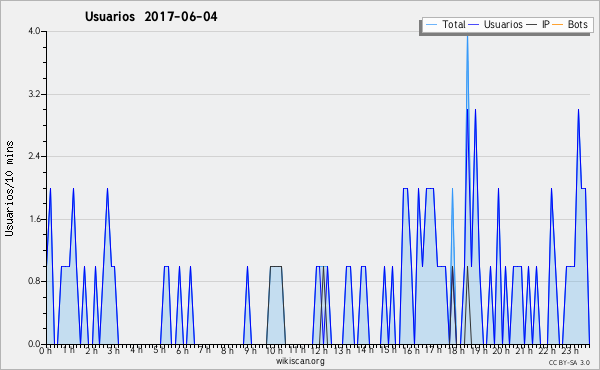Click the chart title 'Usuarios 2017-06-04'

click(151, 17)
